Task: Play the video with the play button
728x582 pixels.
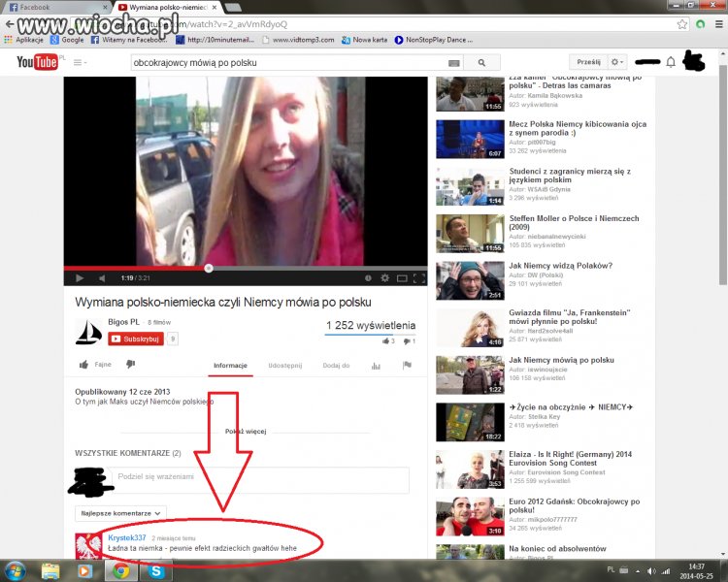Action: point(80,278)
